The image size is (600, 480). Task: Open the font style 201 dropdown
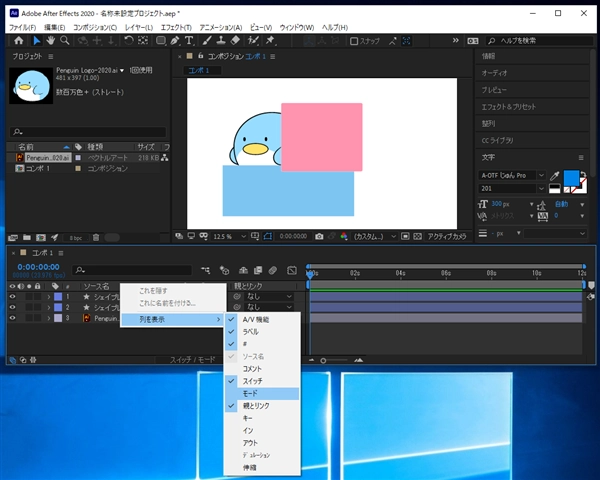pos(512,188)
